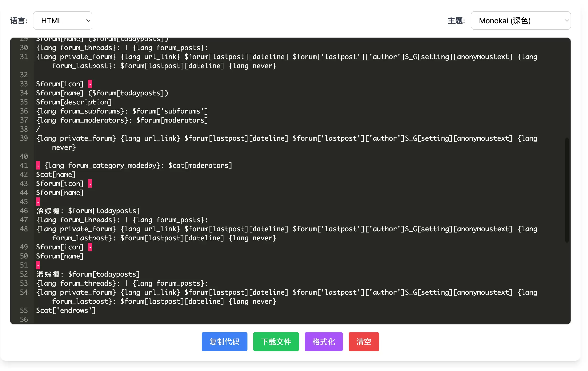
Task: Click the code editor vertical scrollbar thumb
Action: 567,190
